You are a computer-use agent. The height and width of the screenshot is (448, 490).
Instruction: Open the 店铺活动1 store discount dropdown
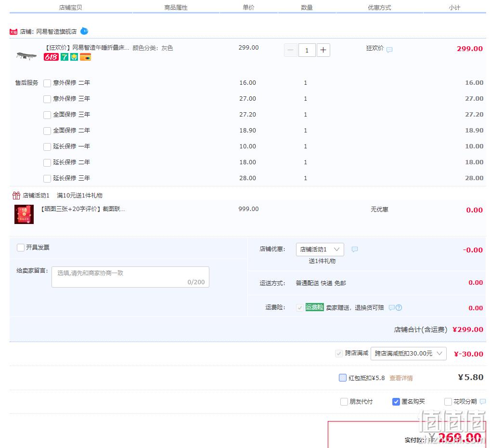pyautogui.click(x=320, y=250)
